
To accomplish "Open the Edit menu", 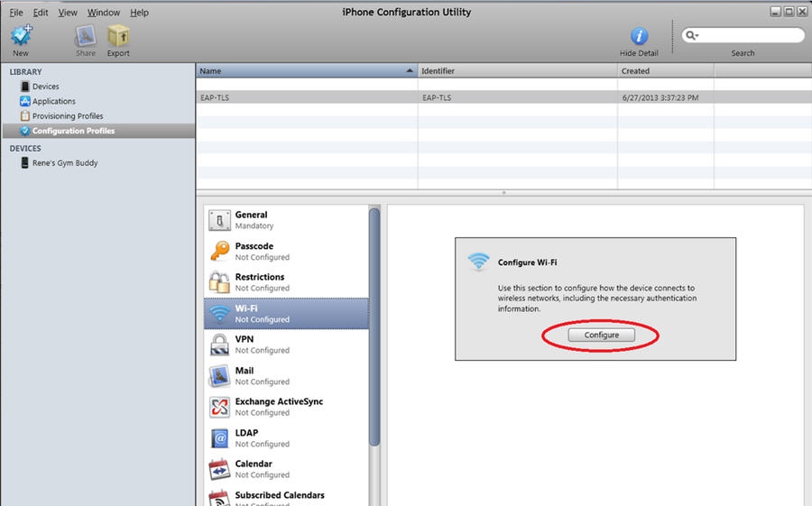I will (x=41, y=13).
